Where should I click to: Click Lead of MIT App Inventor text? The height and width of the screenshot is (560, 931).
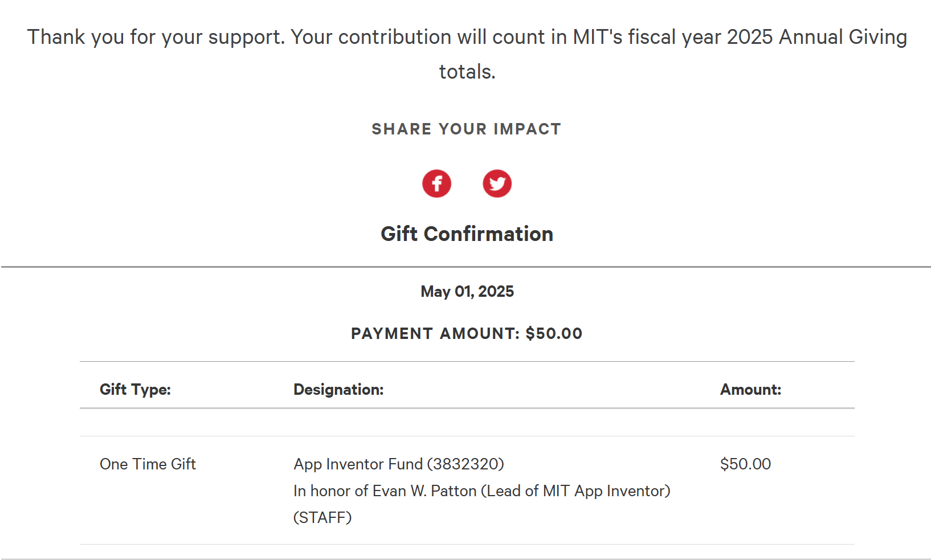pos(575,491)
